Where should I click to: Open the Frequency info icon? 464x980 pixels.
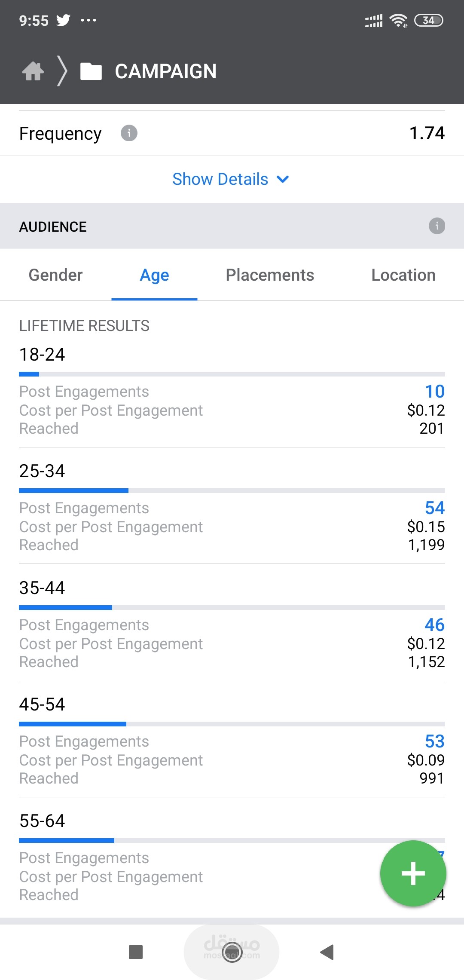(129, 133)
